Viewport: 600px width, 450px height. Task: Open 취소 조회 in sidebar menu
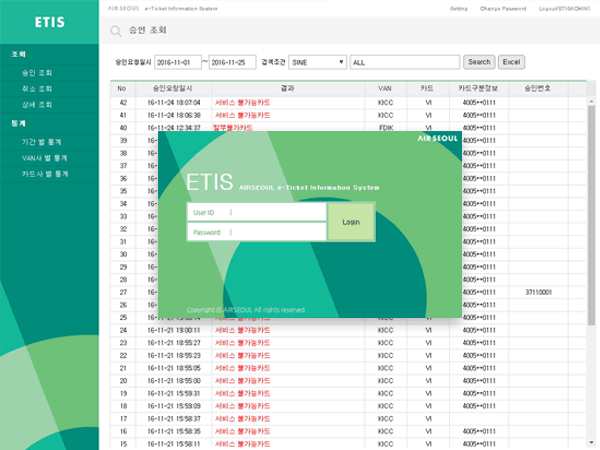click(37, 89)
